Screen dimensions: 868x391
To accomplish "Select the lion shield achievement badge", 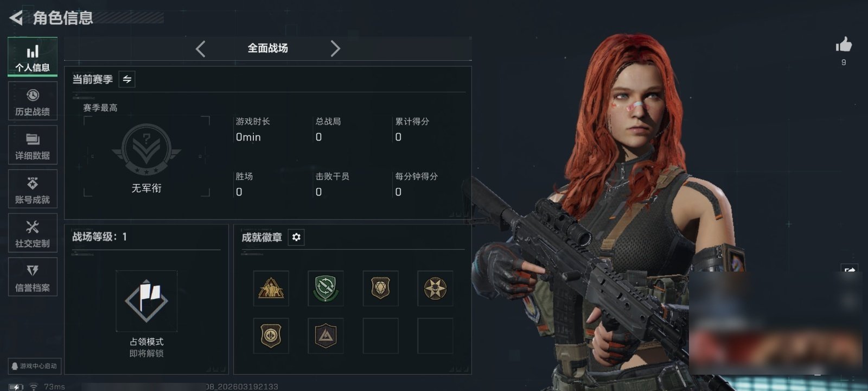I will (380, 288).
